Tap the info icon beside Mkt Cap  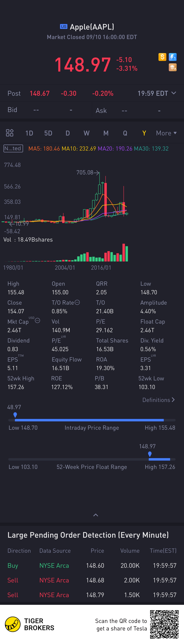click(x=38, y=320)
